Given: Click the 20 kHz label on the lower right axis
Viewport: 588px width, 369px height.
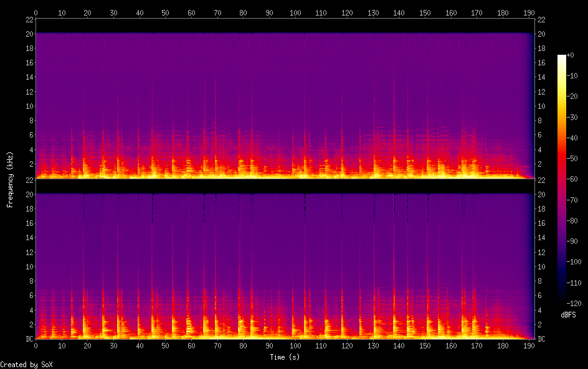Looking at the screenshot, I should coord(541,194).
